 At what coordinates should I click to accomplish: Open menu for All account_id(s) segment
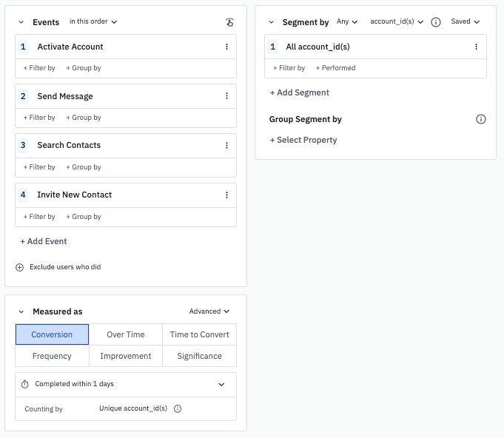pos(476,47)
